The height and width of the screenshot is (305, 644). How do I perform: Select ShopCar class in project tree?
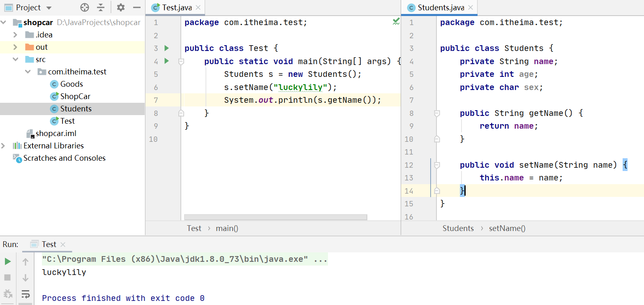pyautogui.click(x=75, y=96)
